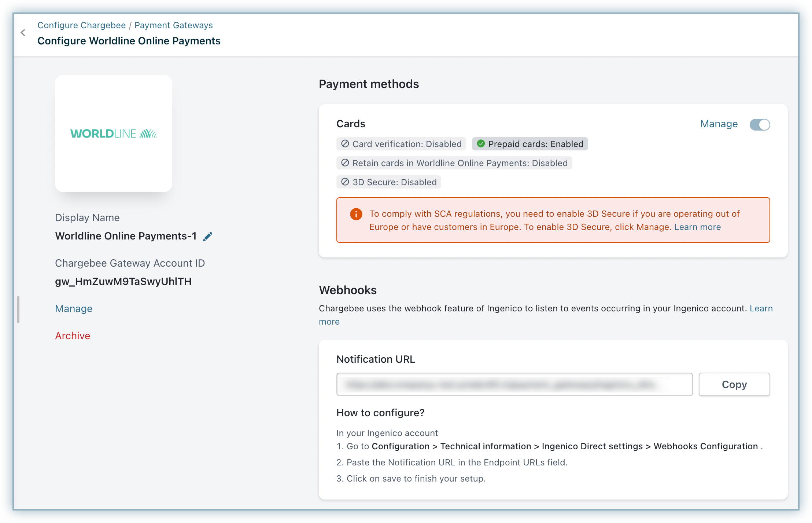The width and height of the screenshot is (812, 523).
Task: Open Learn more in SCA warning
Action: click(697, 227)
